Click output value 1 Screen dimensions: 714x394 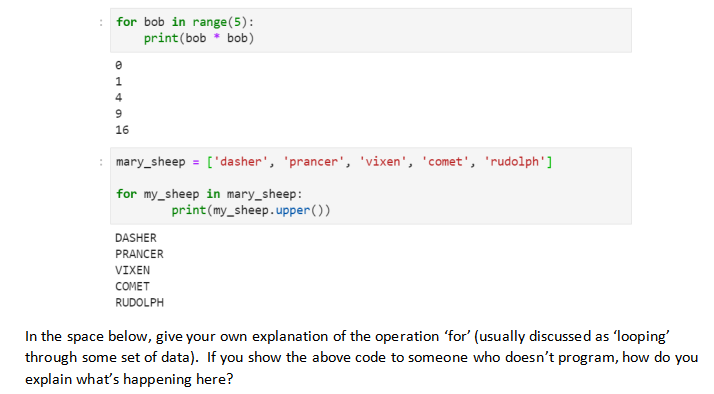(118, 82)
